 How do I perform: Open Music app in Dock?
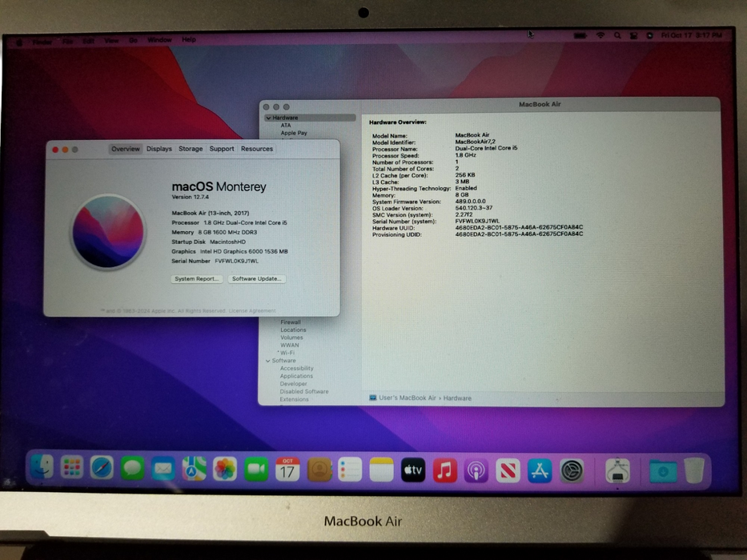click(x=444, y=470)
